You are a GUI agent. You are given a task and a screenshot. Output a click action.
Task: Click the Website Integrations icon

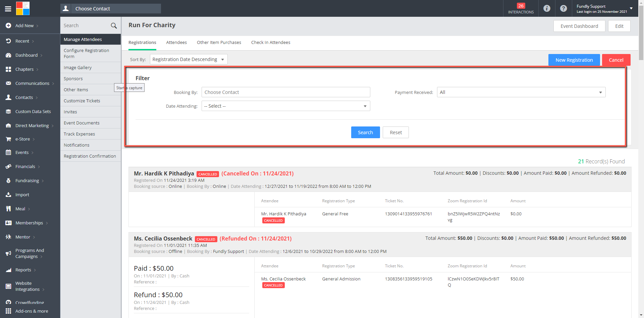8,286
